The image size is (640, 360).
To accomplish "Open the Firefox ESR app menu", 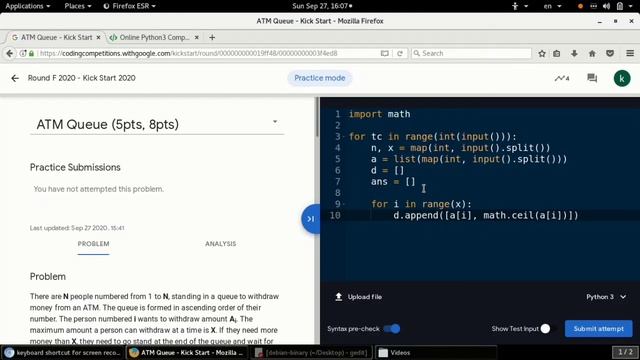I will point(129,6).
